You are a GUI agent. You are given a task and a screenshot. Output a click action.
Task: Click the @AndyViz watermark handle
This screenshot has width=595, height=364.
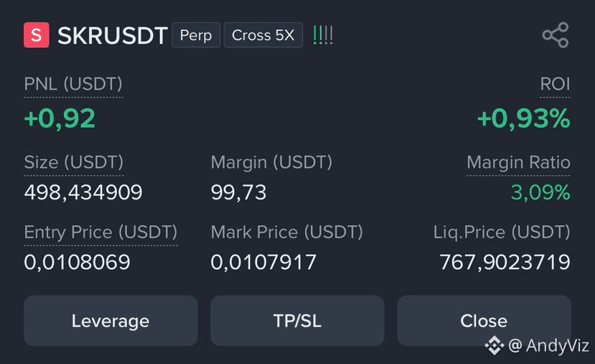[548, 346]
